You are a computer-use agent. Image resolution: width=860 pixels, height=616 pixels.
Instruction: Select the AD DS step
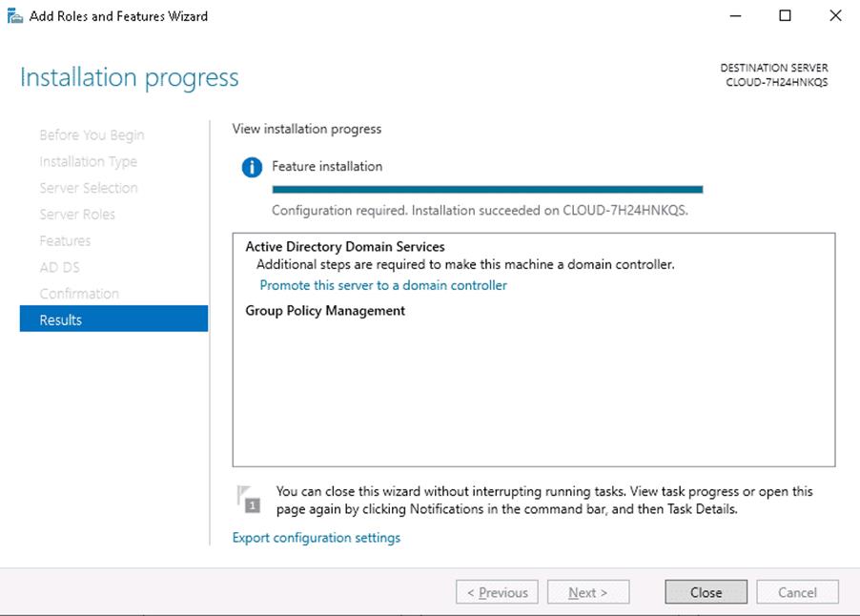[58, 267]
